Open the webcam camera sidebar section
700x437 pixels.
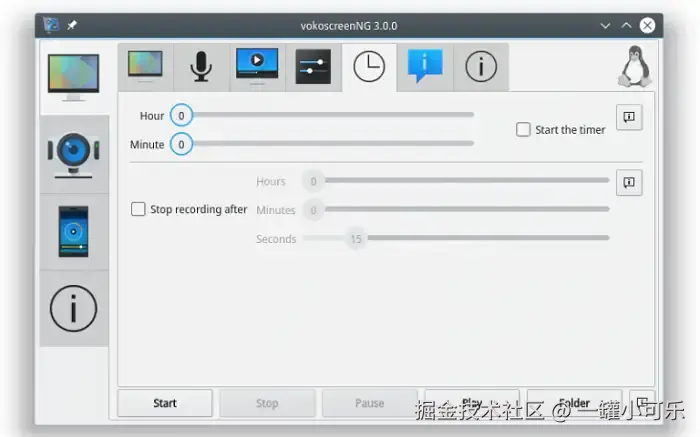[x=74, y=154]
